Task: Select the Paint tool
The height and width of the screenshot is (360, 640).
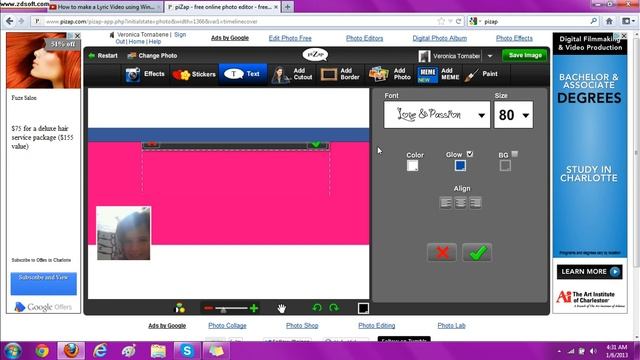Action: pyautogui.click(x=482, y=74)
